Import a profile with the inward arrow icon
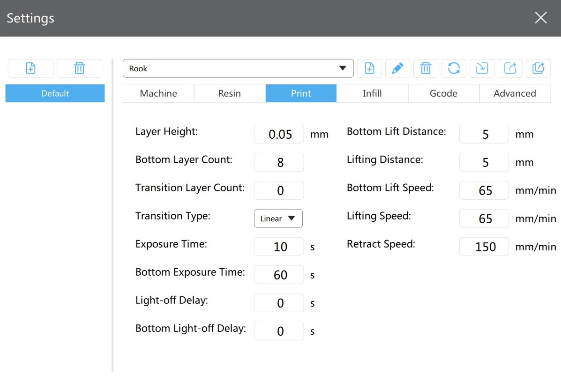561x392 pixels. point(482,68)
